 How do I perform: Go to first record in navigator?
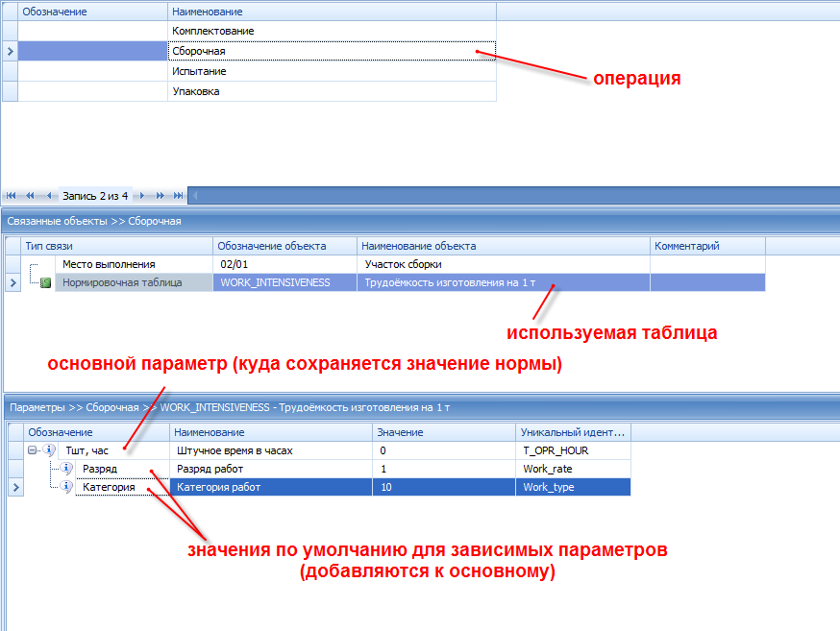pyautogui.click(x=11, y=196)
